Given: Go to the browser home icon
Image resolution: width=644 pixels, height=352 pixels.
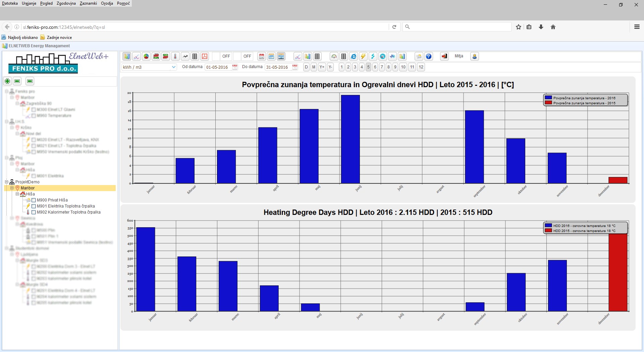Looking at the screenshot, I should tap(553, 27).
